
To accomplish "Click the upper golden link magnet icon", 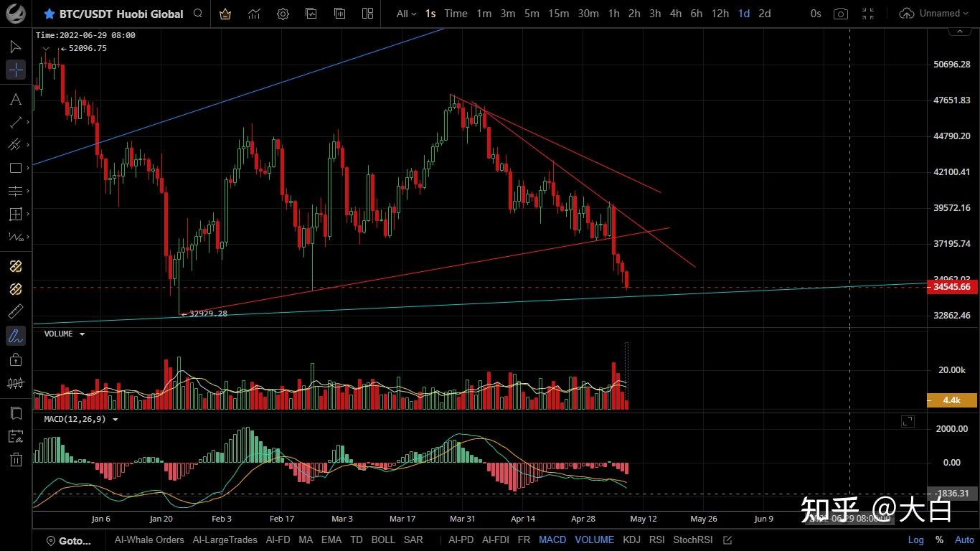I will 15,266.
